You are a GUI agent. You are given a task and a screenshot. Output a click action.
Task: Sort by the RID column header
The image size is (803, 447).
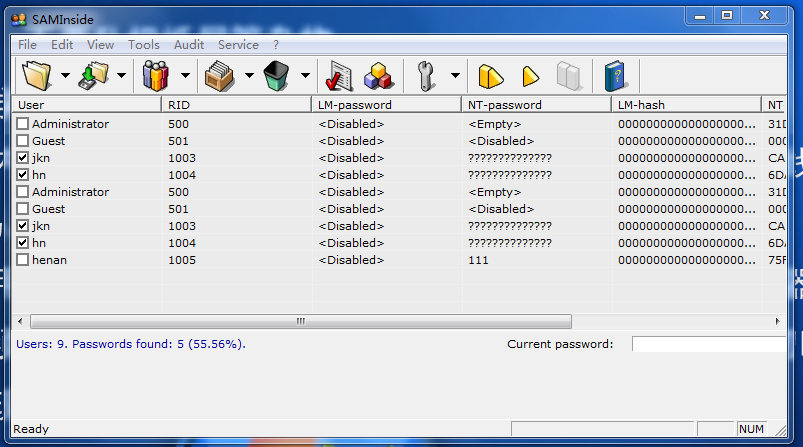click(x=237, y=105)
